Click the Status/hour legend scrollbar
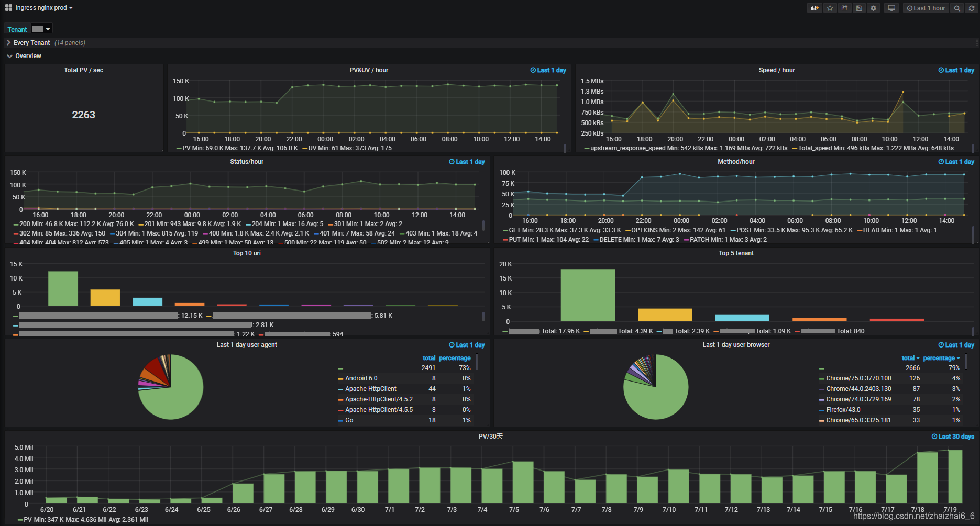 coord(483,226)
